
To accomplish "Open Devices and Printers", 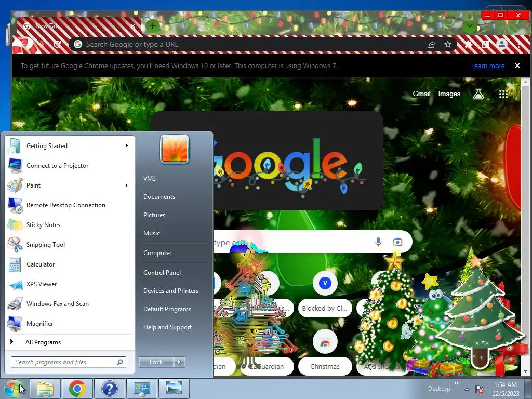I will pyautogui.click(x=170, y=291).
